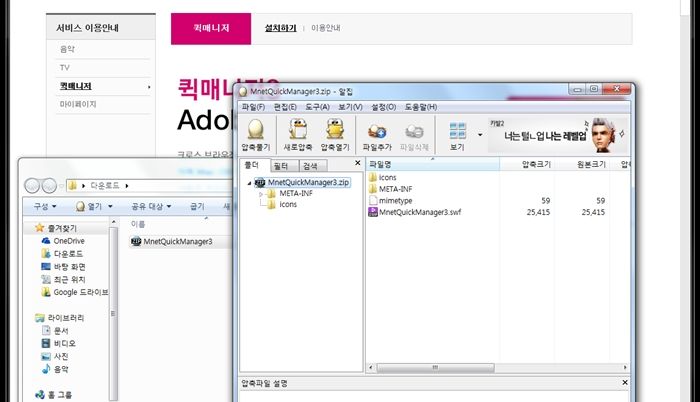Click 홈 그룹 in Explorer sidebar
The image size is (700, 402).
tap(54, 395)
